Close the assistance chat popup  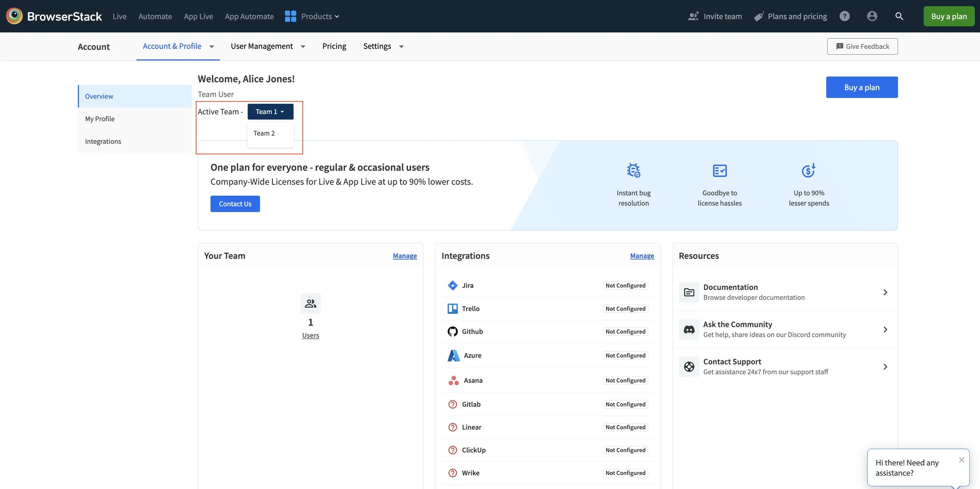click(x=961, y=460)
